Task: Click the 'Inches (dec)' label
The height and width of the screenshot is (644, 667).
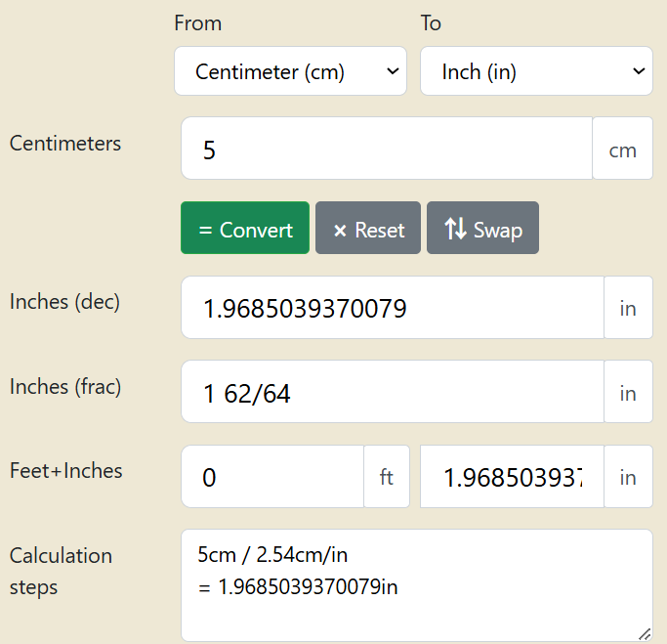Action: point(65,302)
